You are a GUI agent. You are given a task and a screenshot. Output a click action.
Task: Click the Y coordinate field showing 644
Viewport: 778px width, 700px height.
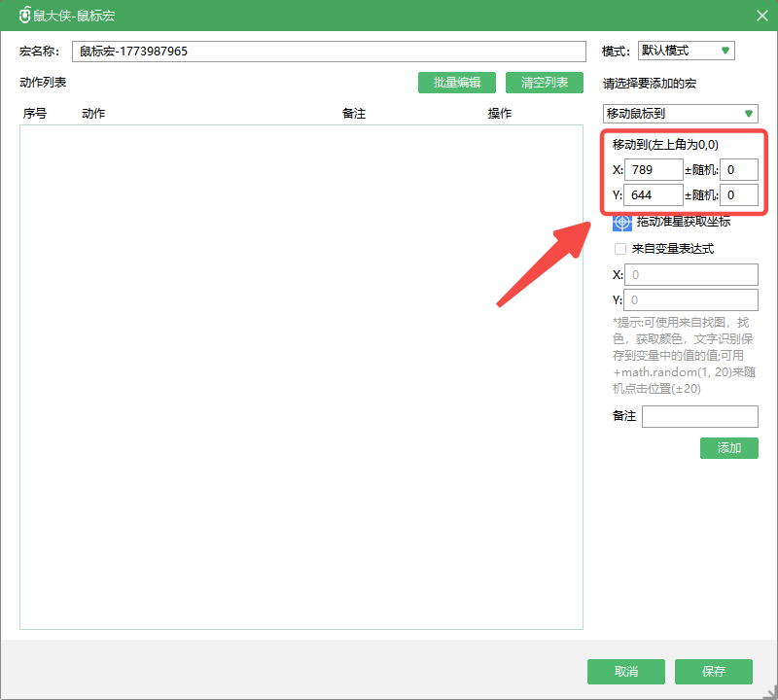(x=654, y=195)
